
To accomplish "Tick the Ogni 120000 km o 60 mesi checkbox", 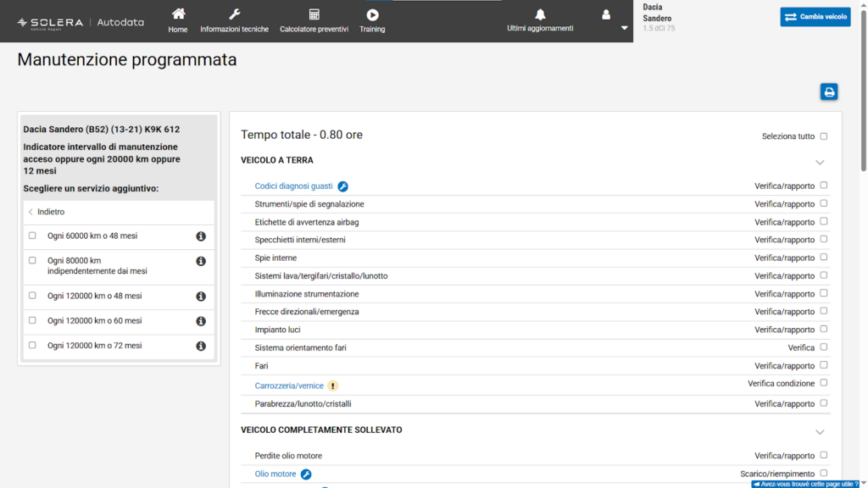I will [x=32, y=320].
